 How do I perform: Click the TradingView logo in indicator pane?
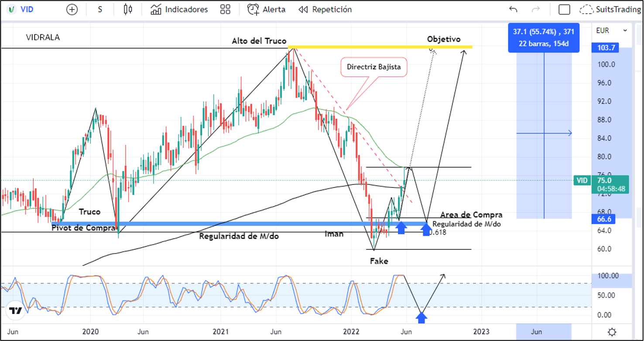16,311
